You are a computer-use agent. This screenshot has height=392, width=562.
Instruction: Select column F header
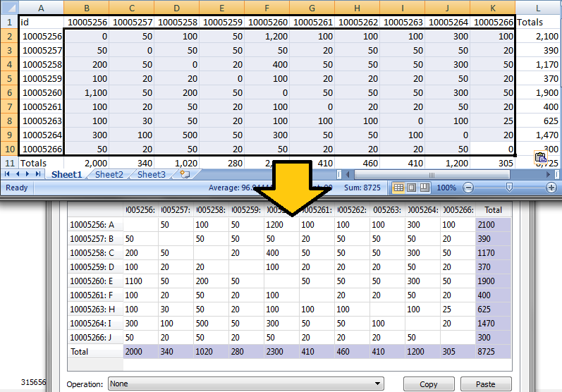pos(267,8)
